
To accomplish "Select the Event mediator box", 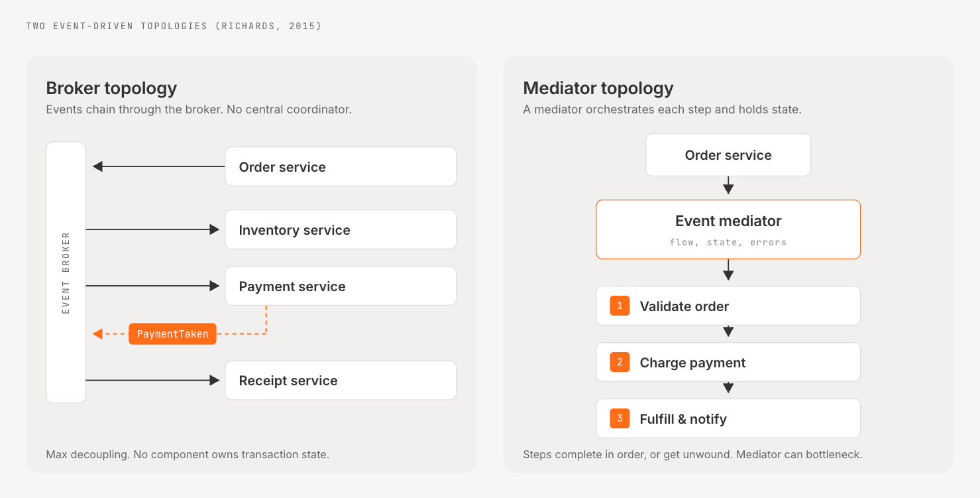I will pyautogui.click(x=728, y=229).
